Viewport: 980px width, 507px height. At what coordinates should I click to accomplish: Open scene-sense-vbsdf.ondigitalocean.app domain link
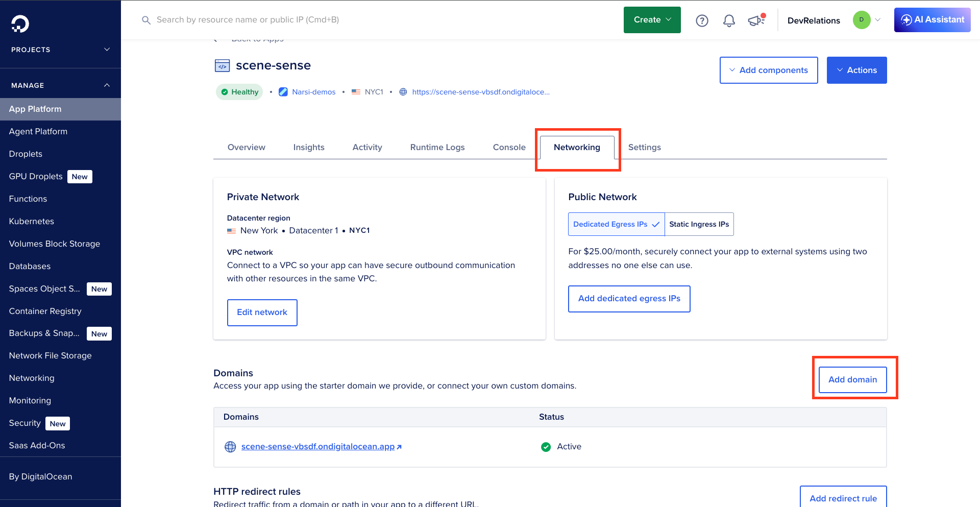pyautogui.click(x=318, y=446)
